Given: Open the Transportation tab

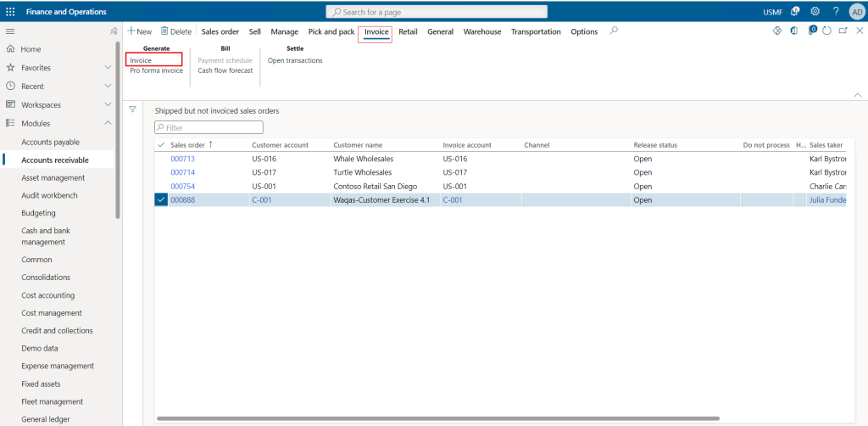Looking at the screenshot, I should [x=536, y=31].
